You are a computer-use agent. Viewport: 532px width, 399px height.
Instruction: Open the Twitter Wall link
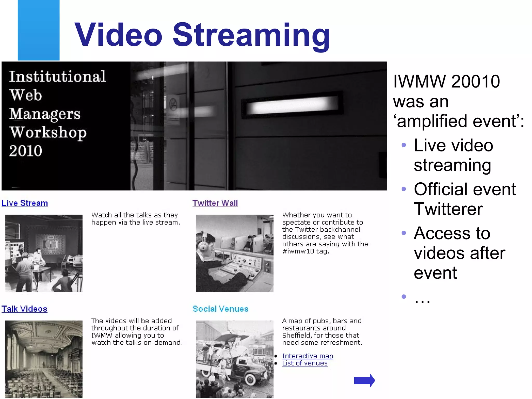(215, 203)
